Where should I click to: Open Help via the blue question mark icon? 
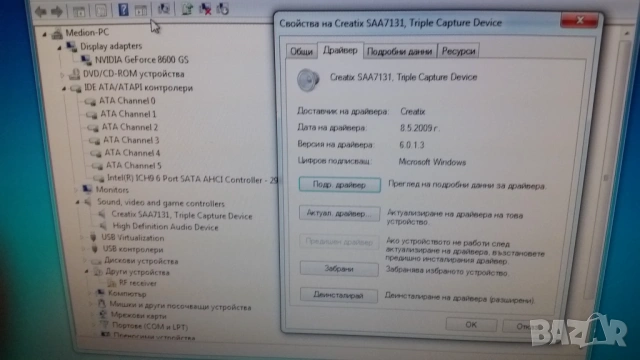tap(123, 9)
